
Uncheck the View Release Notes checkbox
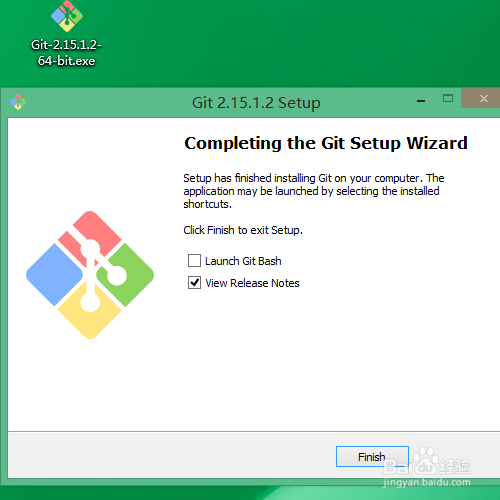point(194,283)
